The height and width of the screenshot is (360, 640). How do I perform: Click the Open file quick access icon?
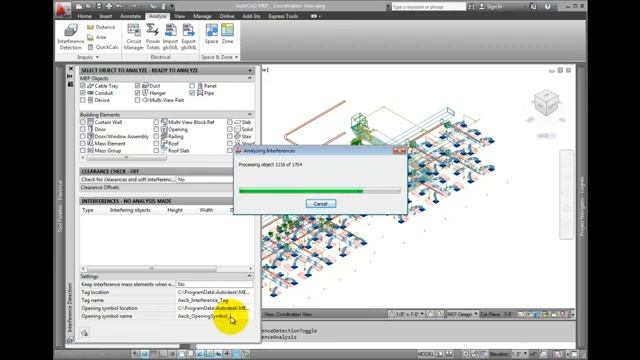tap(89, 6)
